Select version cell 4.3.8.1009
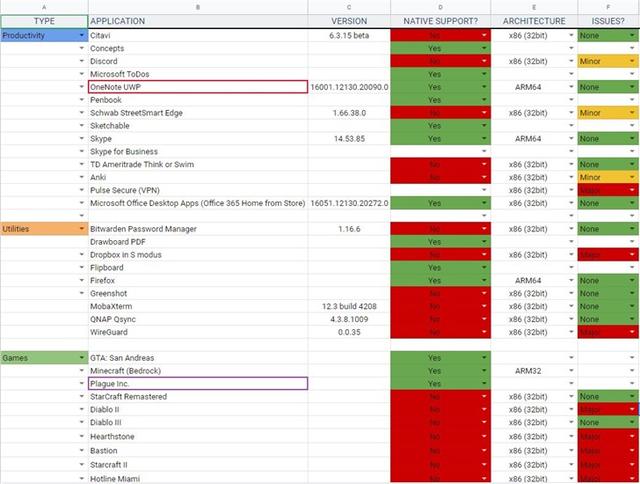 click(349, 319)
